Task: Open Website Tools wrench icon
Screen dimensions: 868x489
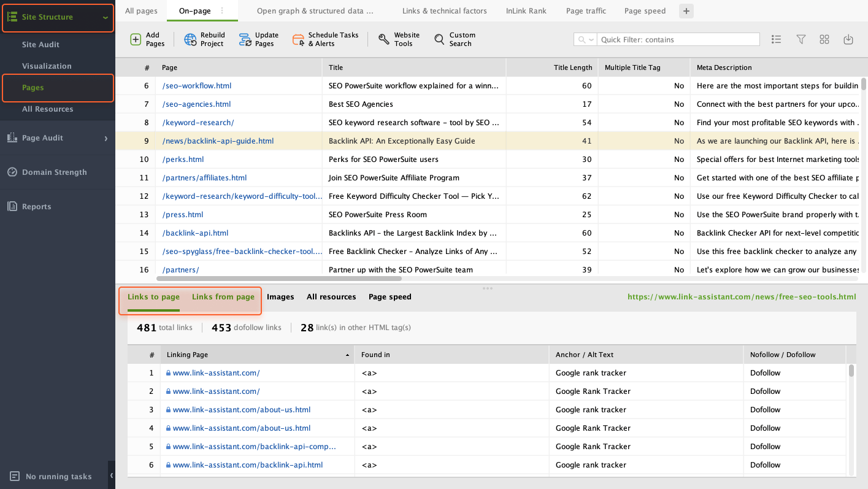Action: pos(384,39)
